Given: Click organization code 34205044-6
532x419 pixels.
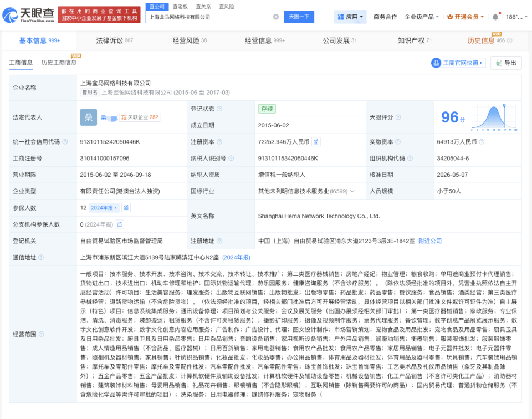Looking at the screenshot, I should [453, 158].
